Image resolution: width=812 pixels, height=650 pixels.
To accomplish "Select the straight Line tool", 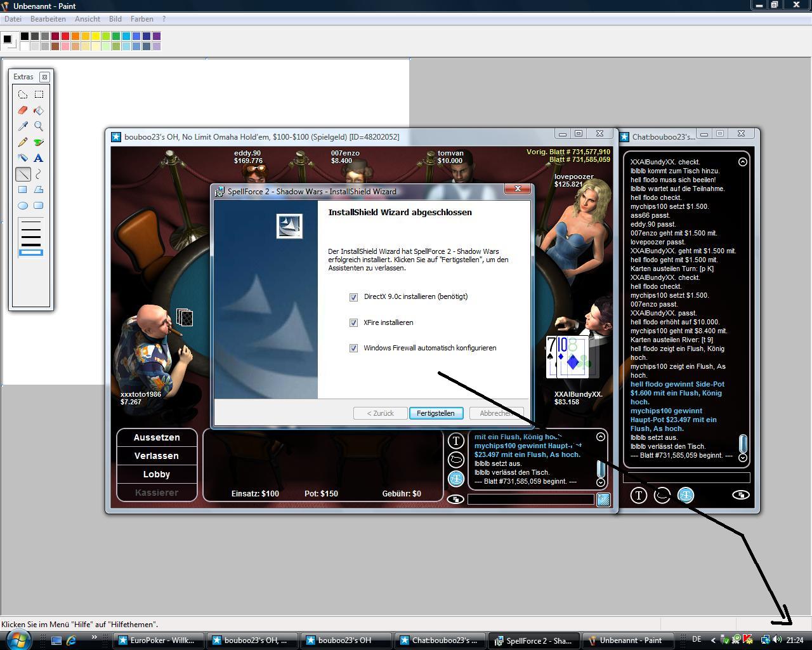I will click(x=23, y=174).
